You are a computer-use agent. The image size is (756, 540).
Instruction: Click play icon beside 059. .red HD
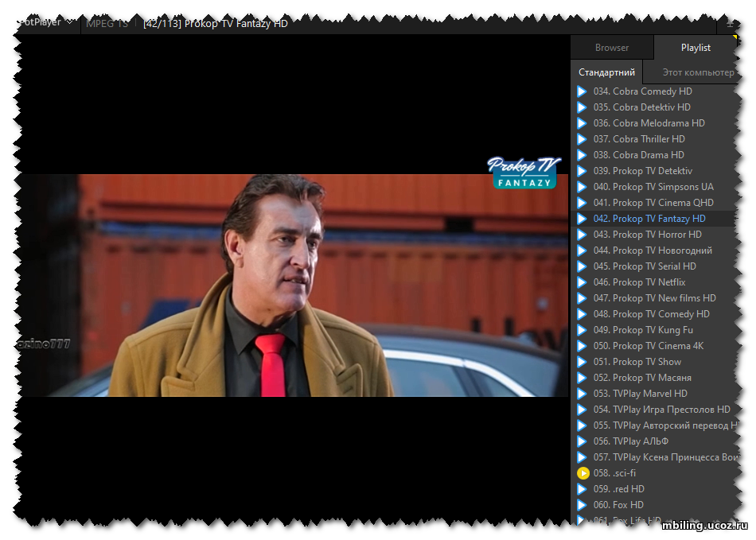click(582, 489)
